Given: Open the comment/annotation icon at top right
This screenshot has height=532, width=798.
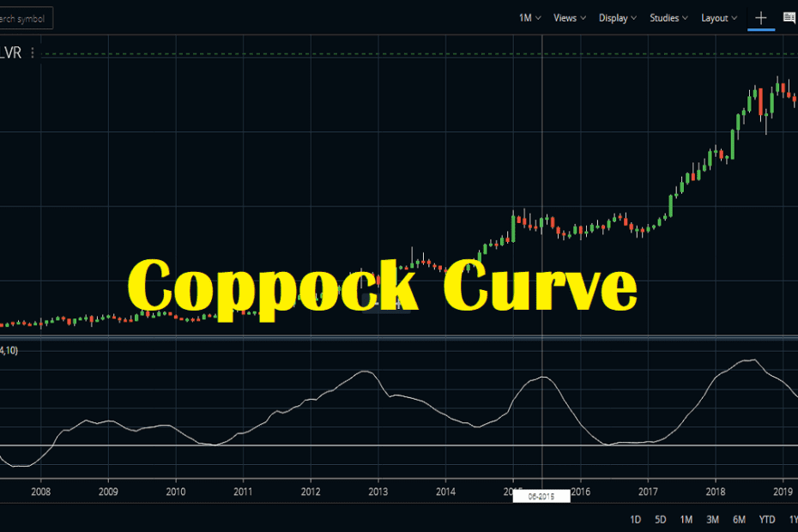Looking at the screenshot, I should point(790,15).
